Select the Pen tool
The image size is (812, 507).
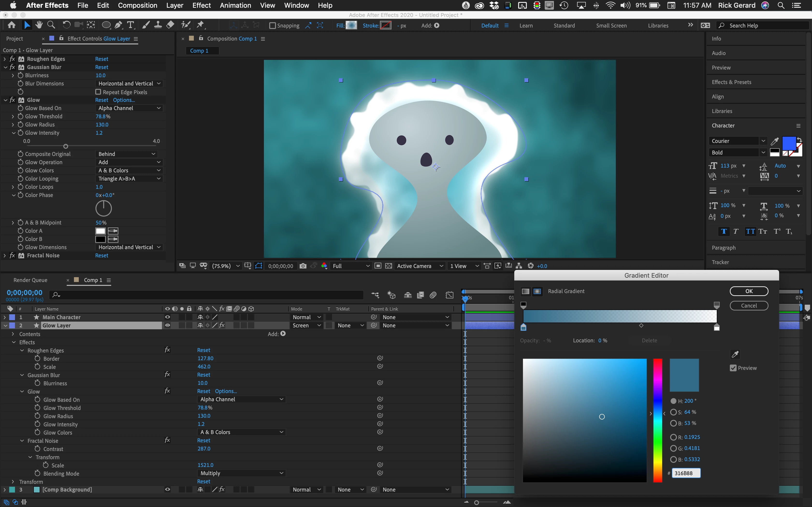pyautogui.click(x=118, y=25)
